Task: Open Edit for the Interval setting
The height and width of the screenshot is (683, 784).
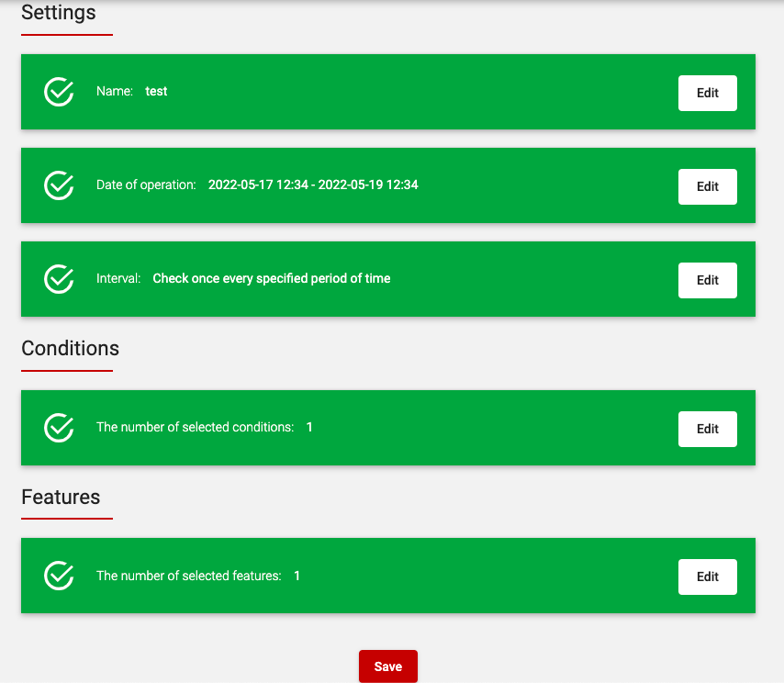Action: 708,280
